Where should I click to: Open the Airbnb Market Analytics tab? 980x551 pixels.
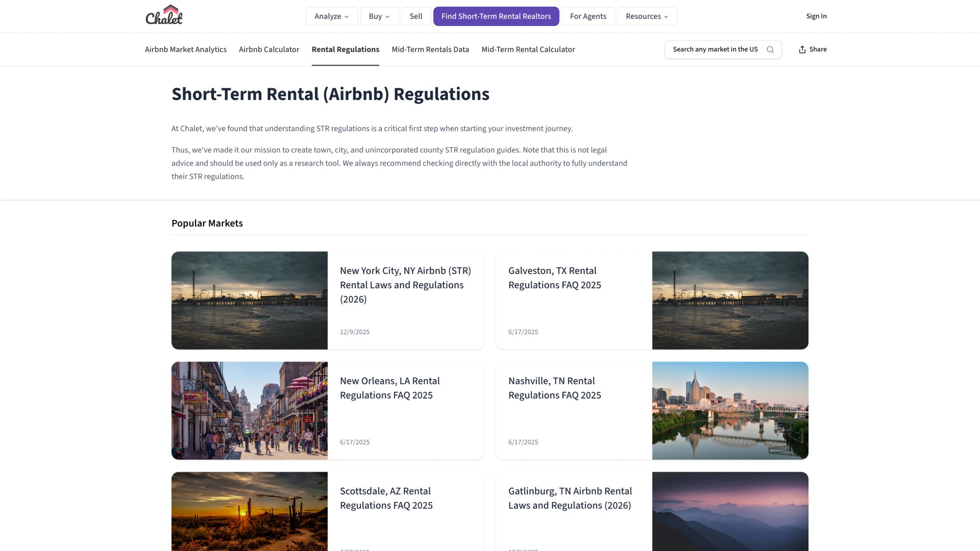click(x=185, y=49)
